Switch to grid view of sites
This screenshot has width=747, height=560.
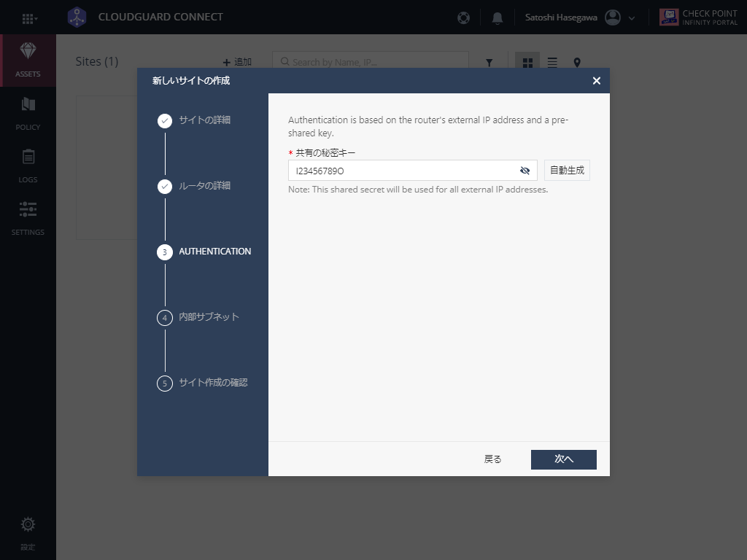527,63
